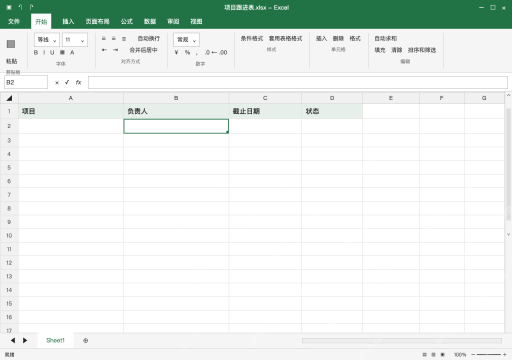Click the horizontal scrollbar at bottom
This screenshot has height=360, width=512.
tap(402, 341)
